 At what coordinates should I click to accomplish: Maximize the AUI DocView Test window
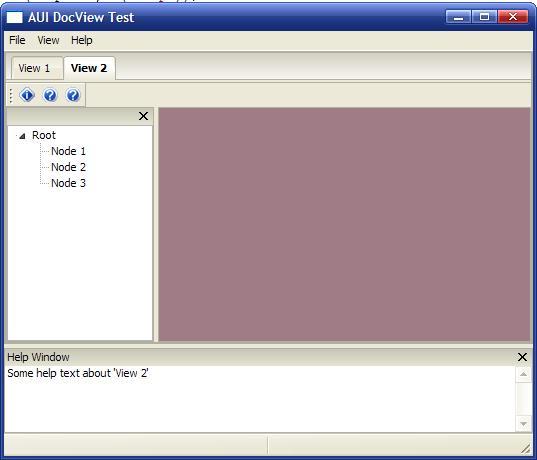[x=484, y=17]
